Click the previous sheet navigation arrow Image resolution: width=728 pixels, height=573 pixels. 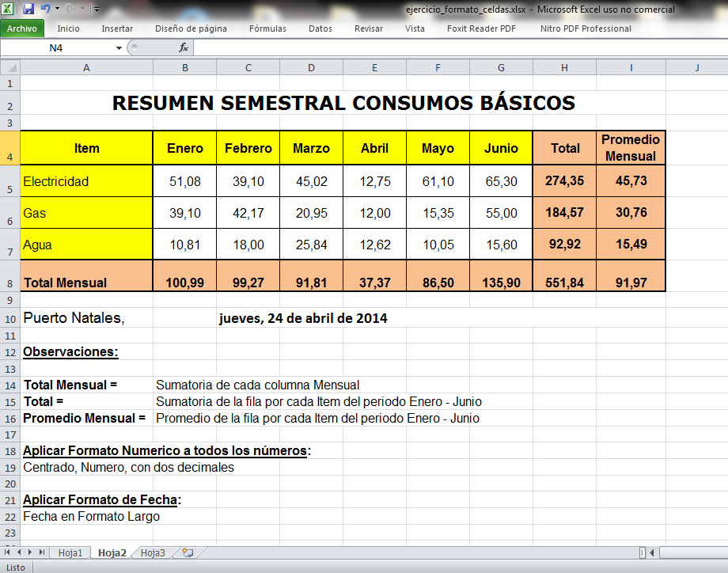coord(18,552)
